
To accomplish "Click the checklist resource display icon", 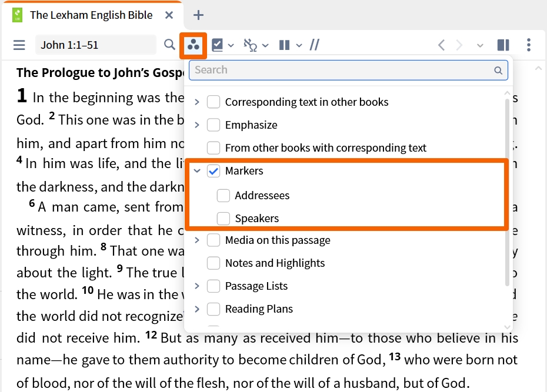I will click(x=218, y=45).
